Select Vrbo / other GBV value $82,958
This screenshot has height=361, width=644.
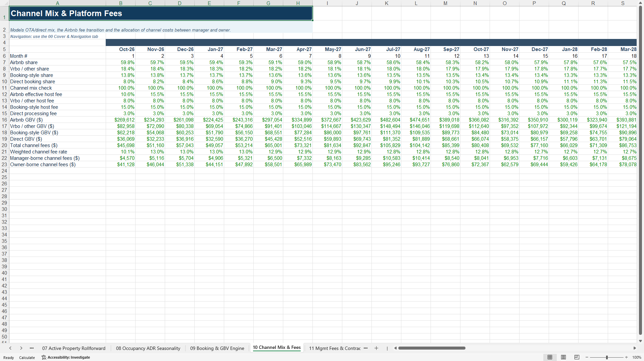click(x=121, y=126)
